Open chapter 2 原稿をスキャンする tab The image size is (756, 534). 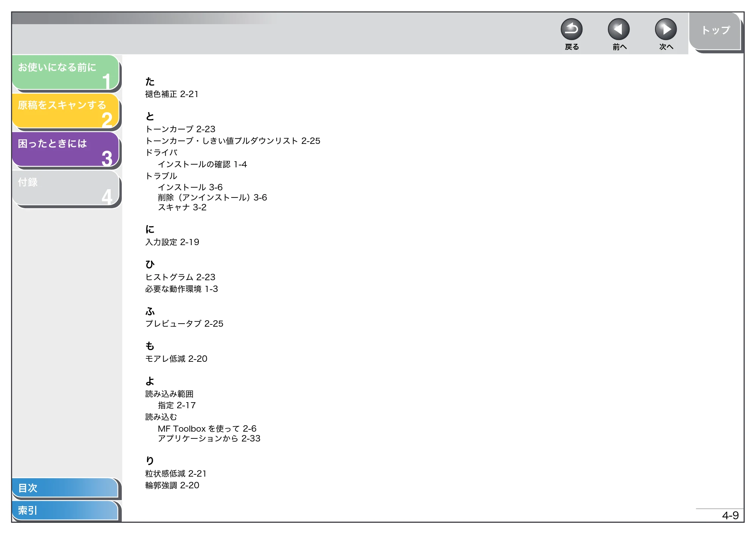(66, 111)
